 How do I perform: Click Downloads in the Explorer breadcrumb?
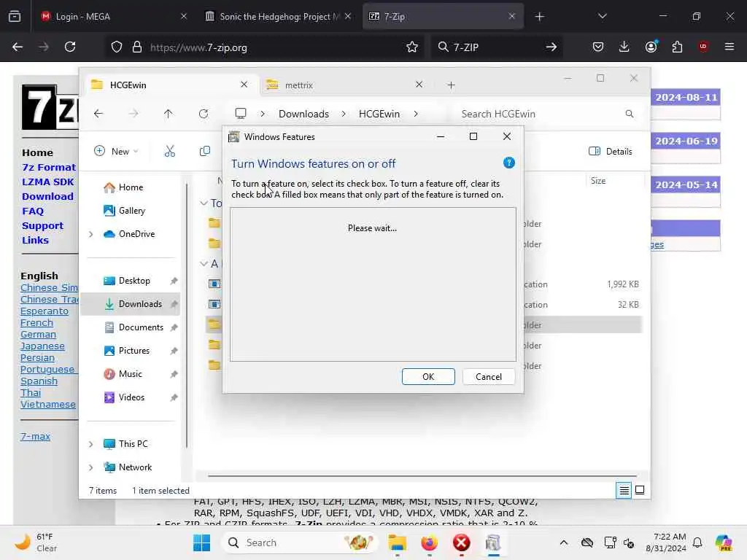(303, 114)
